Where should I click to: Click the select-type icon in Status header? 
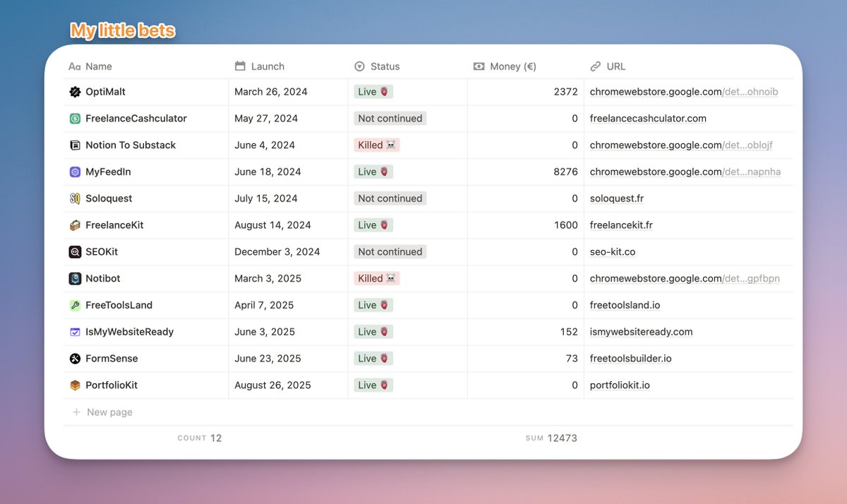point(359,66)
